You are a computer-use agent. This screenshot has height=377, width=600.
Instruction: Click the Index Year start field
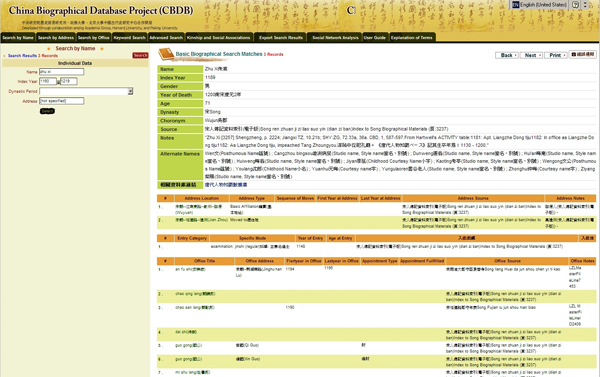tap(48, 81)
